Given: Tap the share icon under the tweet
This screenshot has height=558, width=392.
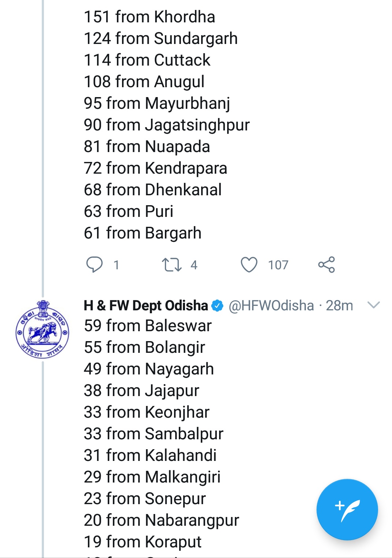Looking at the screenshot, I should 326,265.
